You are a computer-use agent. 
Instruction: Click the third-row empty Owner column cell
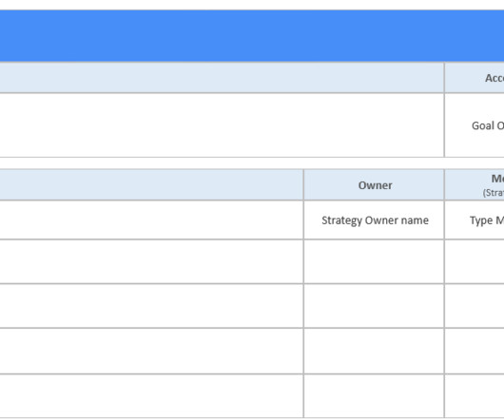[x=374, y=306]
